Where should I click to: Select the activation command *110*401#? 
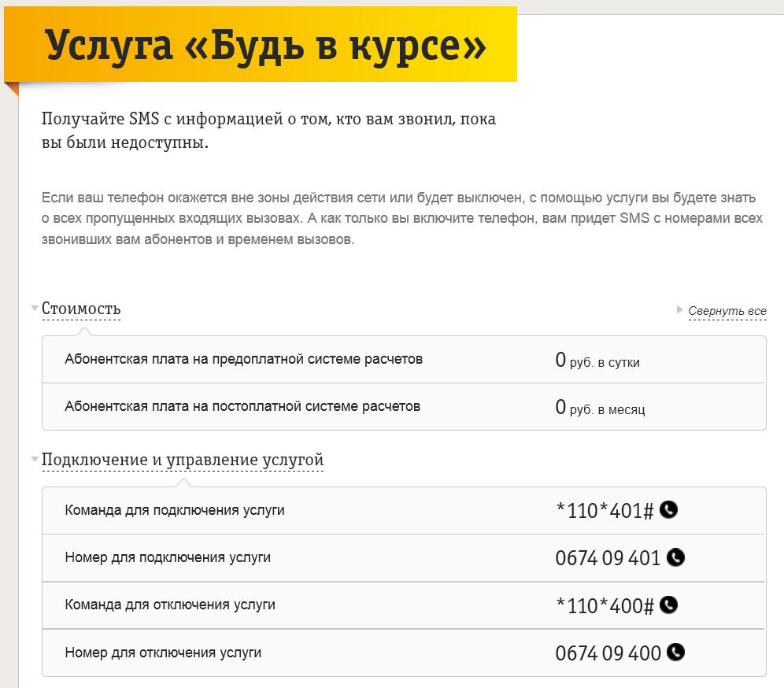pos(605,511)
